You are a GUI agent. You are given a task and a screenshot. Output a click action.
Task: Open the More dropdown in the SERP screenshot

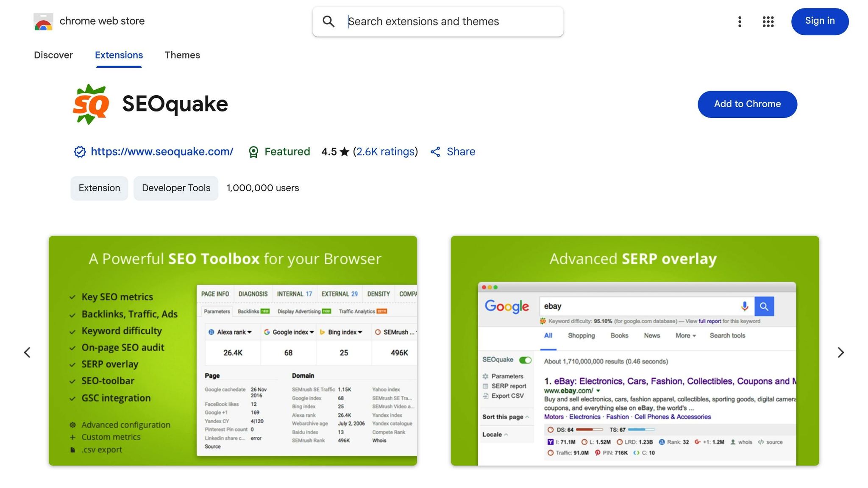pos(684,335)
